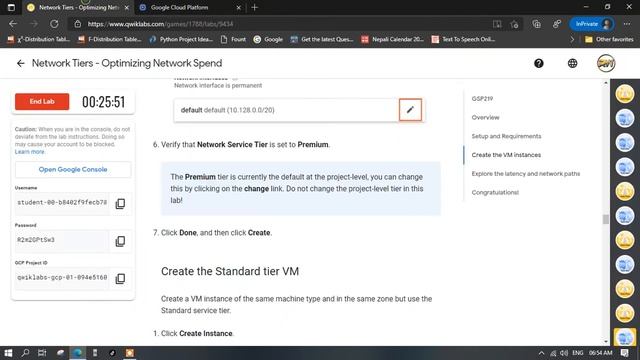The height and width of the screenshot is (360, 640).
Task: Open the x²-Distribution Table bookmark
Action: (39, 40)
